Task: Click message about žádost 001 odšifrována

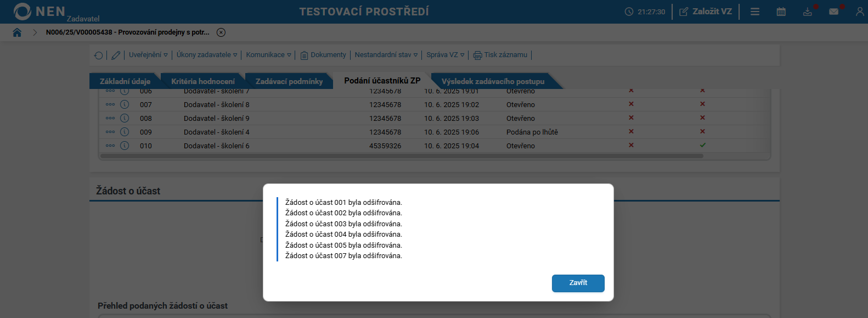Action: tap(343, 203)
